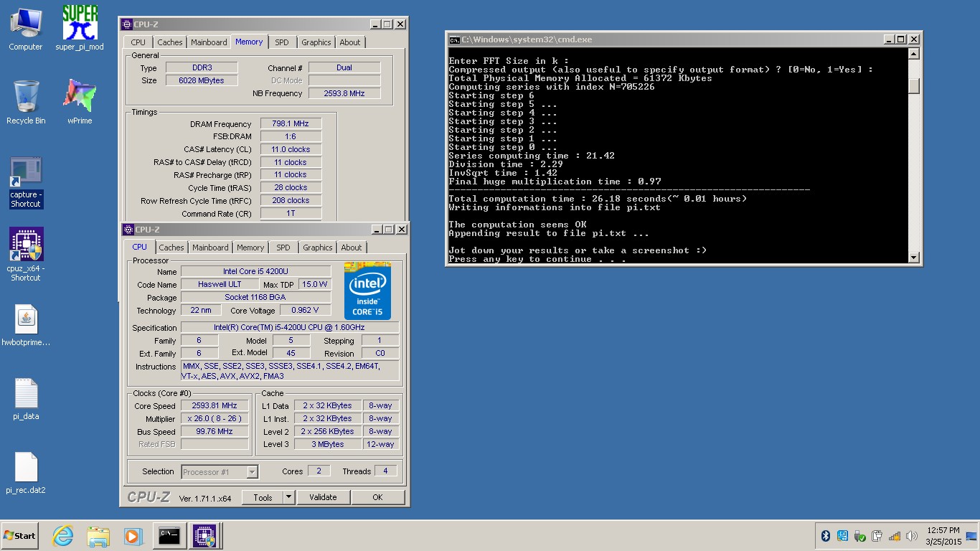Click the Intel inside Core i5 logo
This screenshot has width=980, height=551.
click(367, 291)
